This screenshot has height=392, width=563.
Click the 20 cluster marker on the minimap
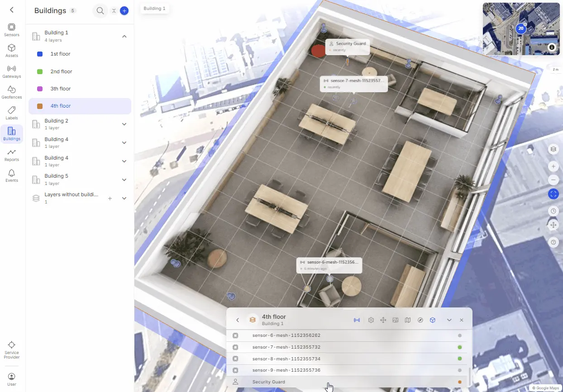521,28
